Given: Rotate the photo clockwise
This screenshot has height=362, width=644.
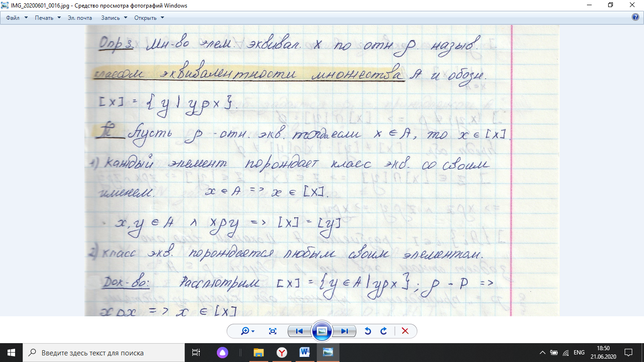Looking at the screenshot, I should click(383, 331).
